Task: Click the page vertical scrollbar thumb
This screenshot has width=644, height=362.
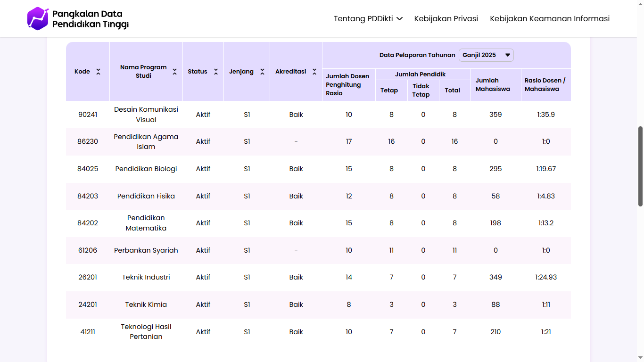Action: point(640,166)
